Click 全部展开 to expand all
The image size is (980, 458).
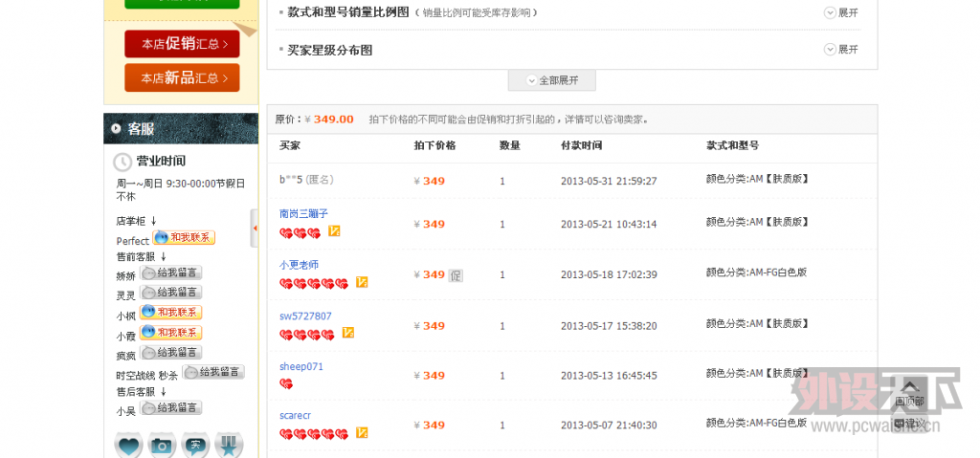(552, 80)
